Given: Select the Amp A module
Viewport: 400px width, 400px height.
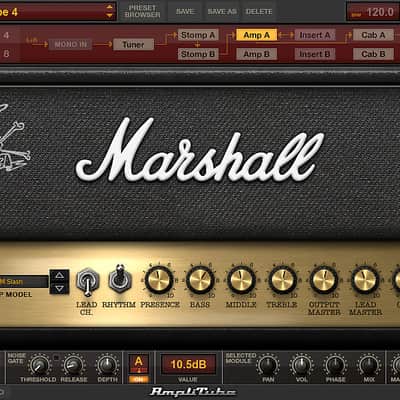Looking at the screenshot, I should [x=256, y=35].
